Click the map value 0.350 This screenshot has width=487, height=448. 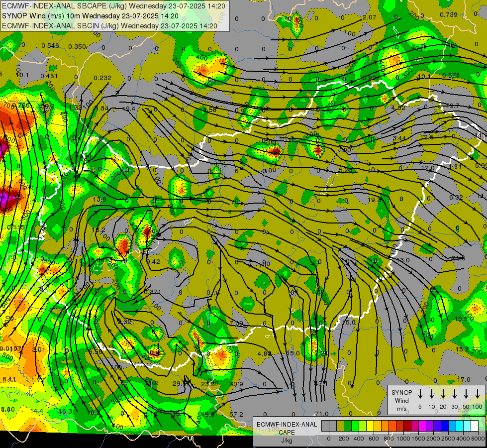(77, 47)
